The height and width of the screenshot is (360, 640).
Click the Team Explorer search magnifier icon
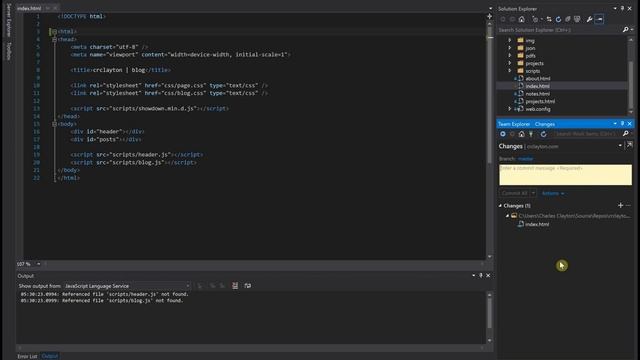click(625, 134)
